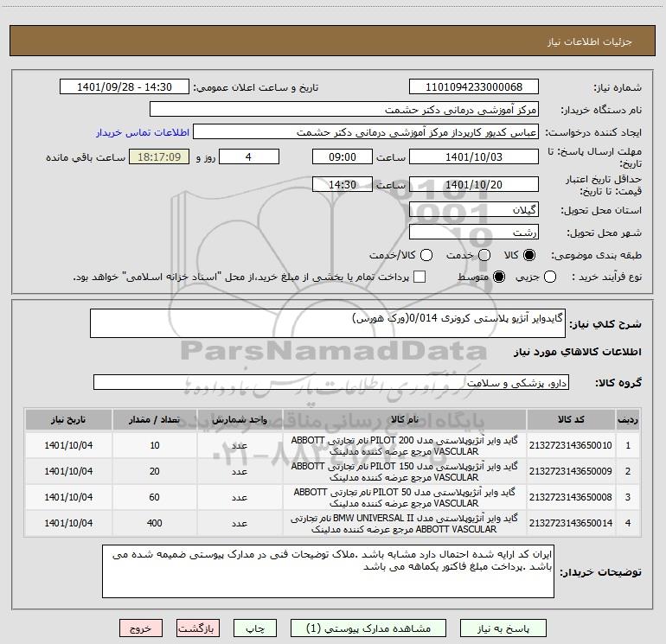Viewport: 666px width, 644px height.
Task: Click the اطلاعات کالاهای مورد نیاز heading
Action: 578,352
